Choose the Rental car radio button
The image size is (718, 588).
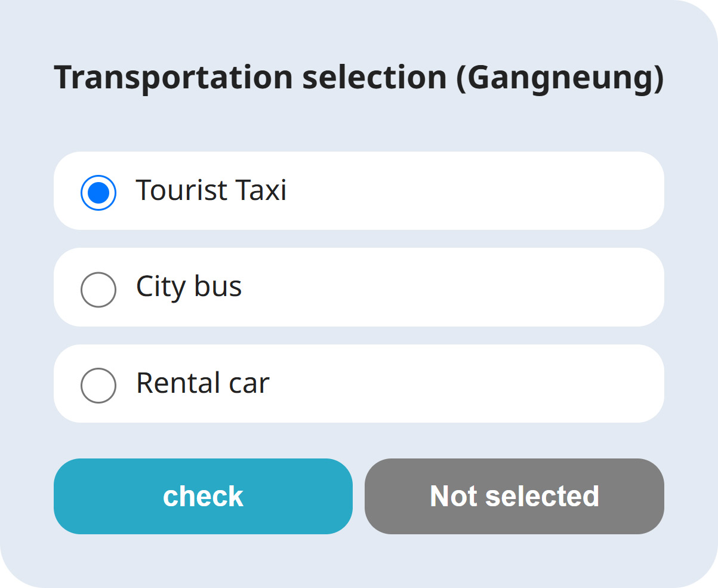click(x=98, y=386)
